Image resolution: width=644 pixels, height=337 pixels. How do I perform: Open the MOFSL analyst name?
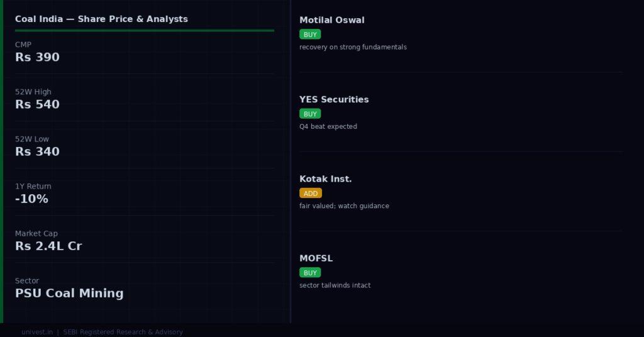pos(316,258)
